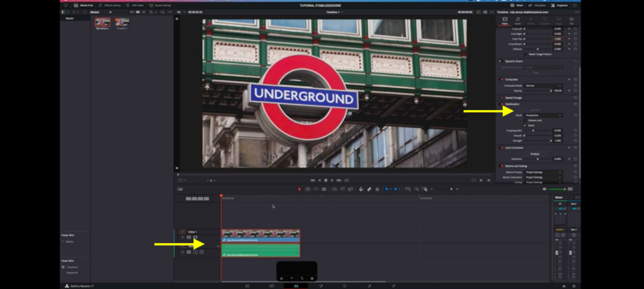
Task: Open the Timeline 1 name dropdown
Action: point(335,12)
